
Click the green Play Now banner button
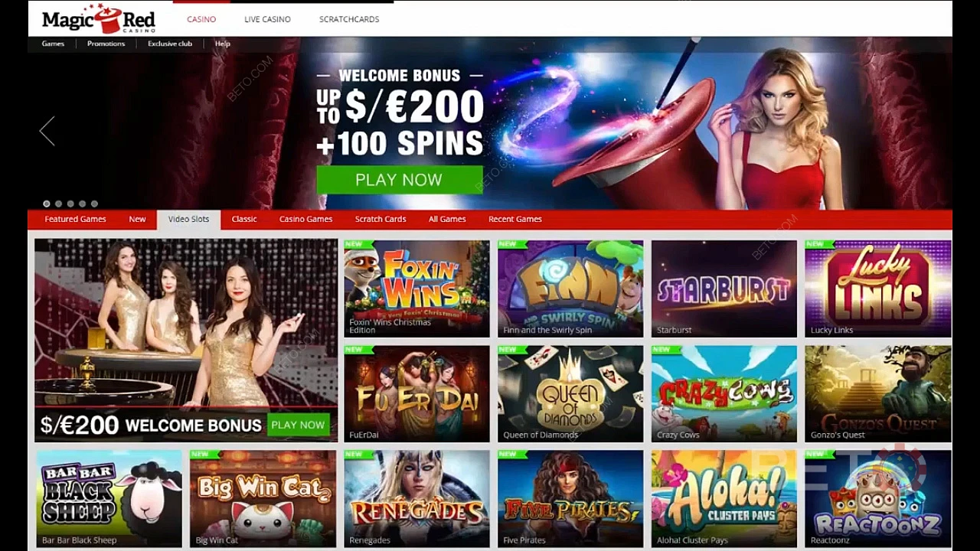click(x=399, y=180)
